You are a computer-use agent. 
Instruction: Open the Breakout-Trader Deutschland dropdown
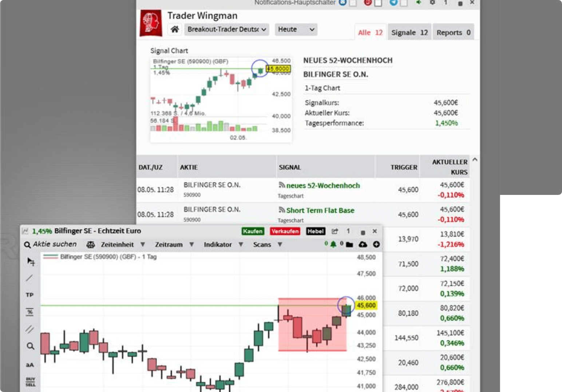tap(227, 29)
